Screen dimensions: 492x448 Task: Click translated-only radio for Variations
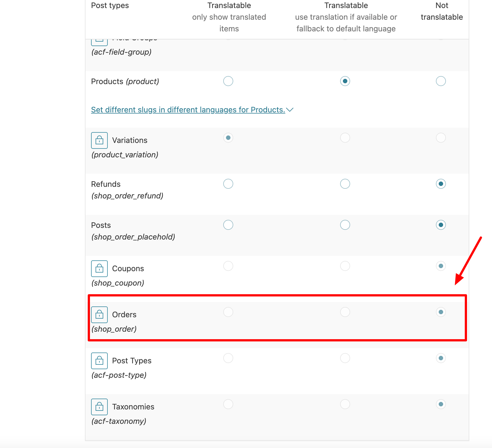(228, 138)
